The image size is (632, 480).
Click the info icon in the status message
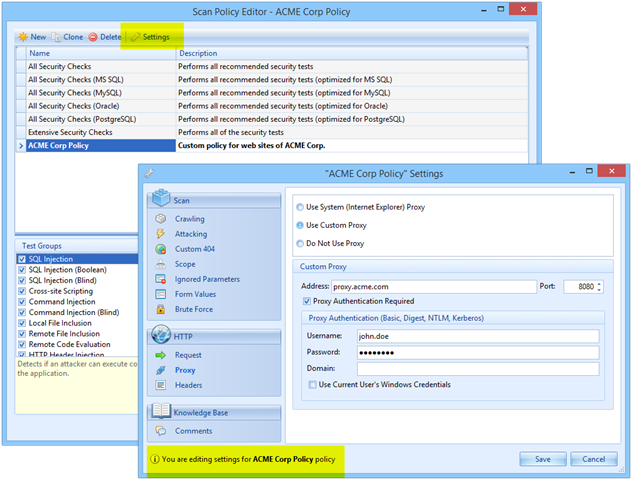154,459
